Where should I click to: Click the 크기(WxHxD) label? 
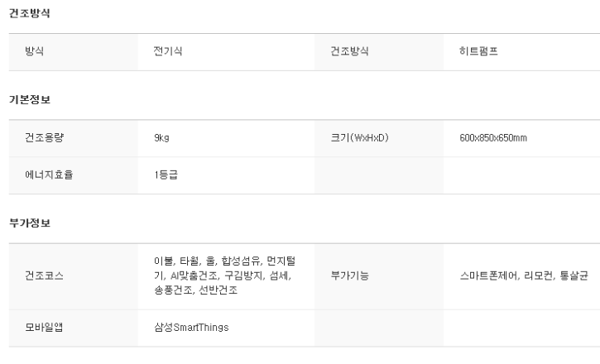point(359,137)
